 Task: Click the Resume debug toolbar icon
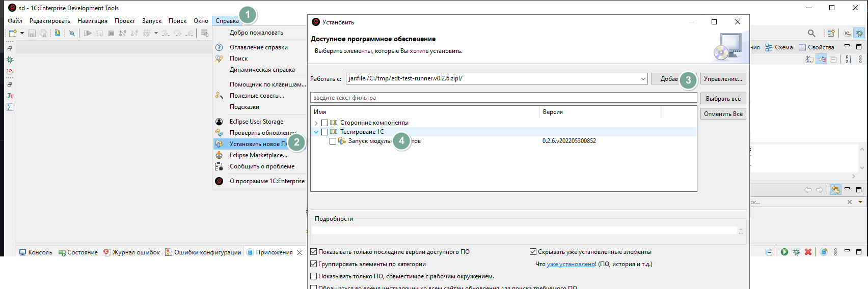click(88, 33)
